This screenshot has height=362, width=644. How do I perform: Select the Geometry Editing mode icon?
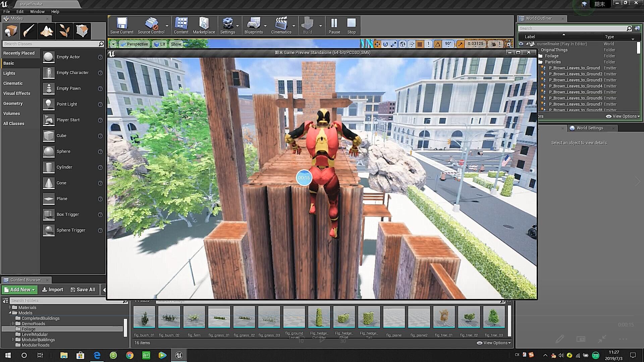pyautogui.click(x=82, y=31)
